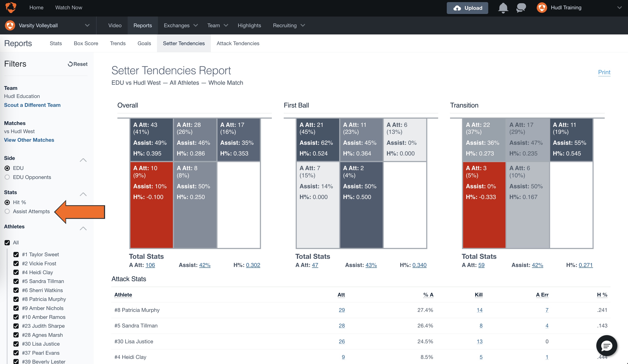Screen dimensions: 628x364
Task: Click Lisa Justice's 13 kills link
Action: 479,341
